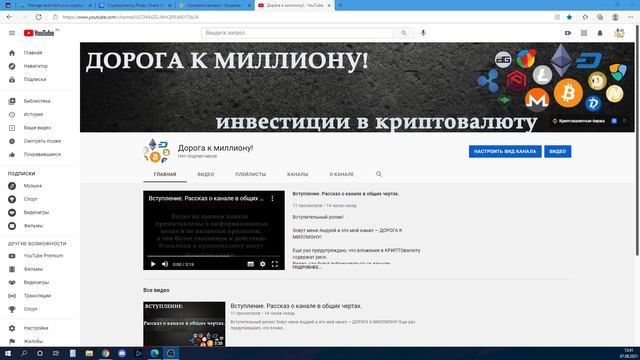Click the featured video progress bar
This screenshot has width=640, height=360.
214,256
